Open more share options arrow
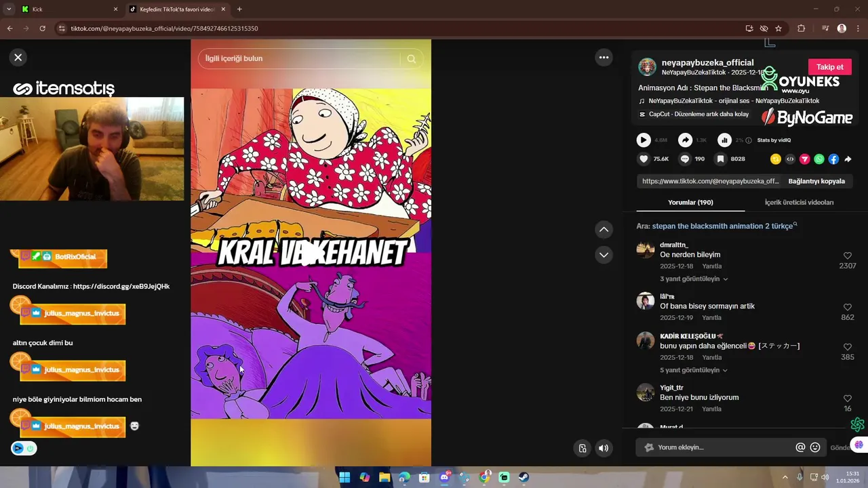This screenshot has height=488, width=868. tap(848, 159)
